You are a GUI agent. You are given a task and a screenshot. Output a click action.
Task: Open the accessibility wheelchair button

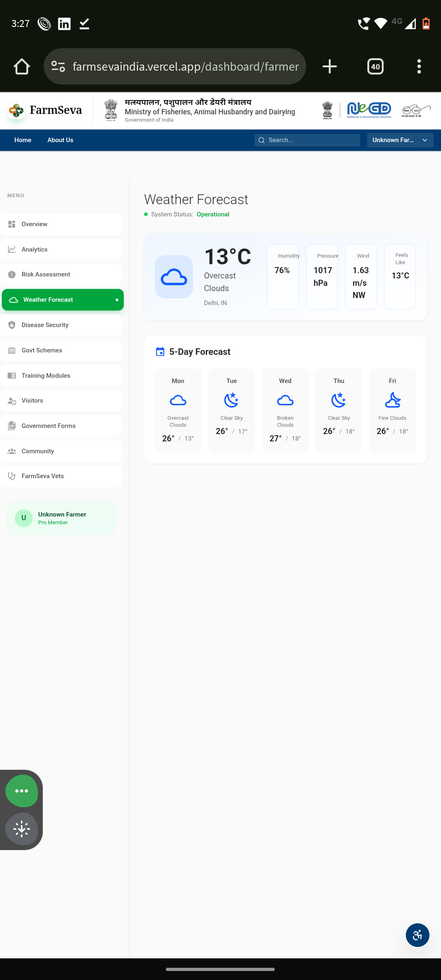[x=417, y=935]
